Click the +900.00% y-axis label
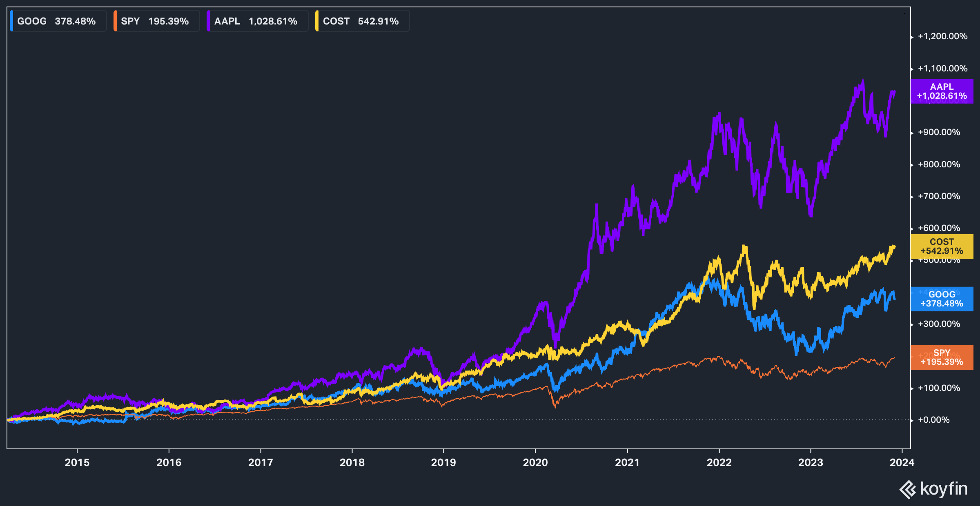The height and width of the screenshot is (506, 980). (939, 132)
